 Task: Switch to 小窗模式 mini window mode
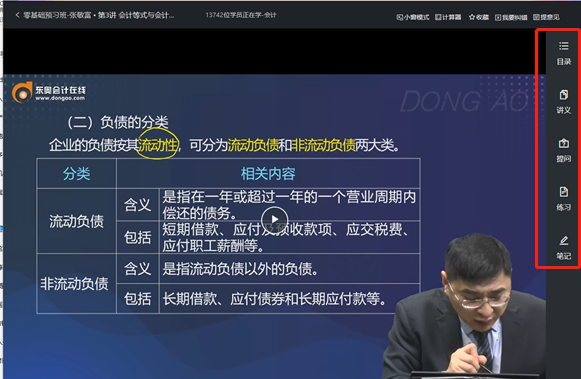coord(413,17)
